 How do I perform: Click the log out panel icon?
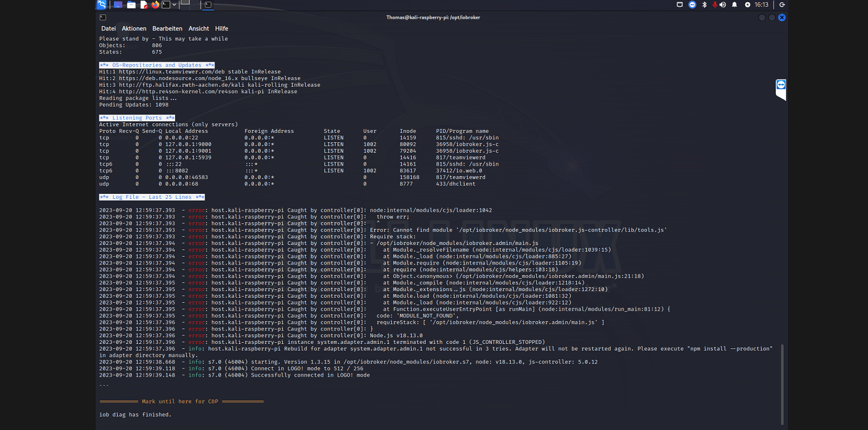(x=782, y=4)
